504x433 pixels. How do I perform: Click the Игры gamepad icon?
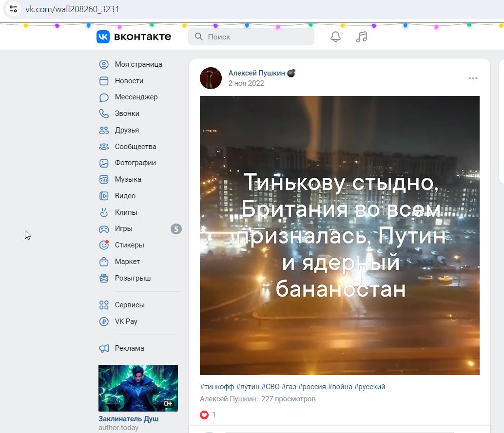click(104, 229)
